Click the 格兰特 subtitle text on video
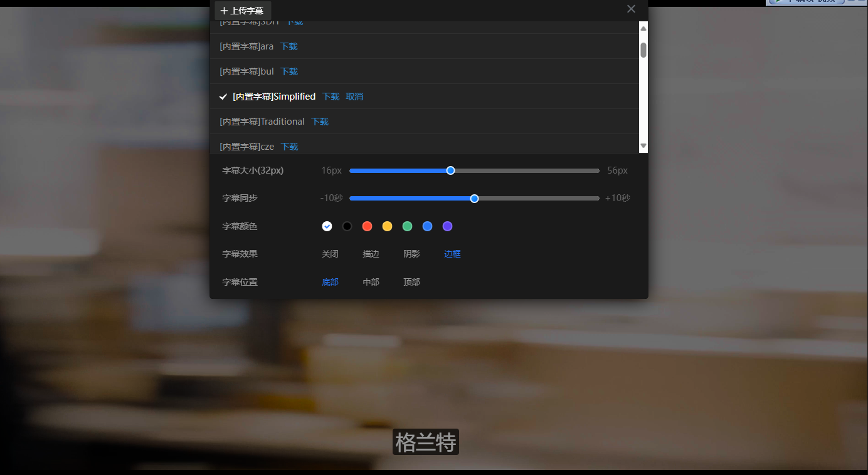868x475 pixels. tap(426, 442)
